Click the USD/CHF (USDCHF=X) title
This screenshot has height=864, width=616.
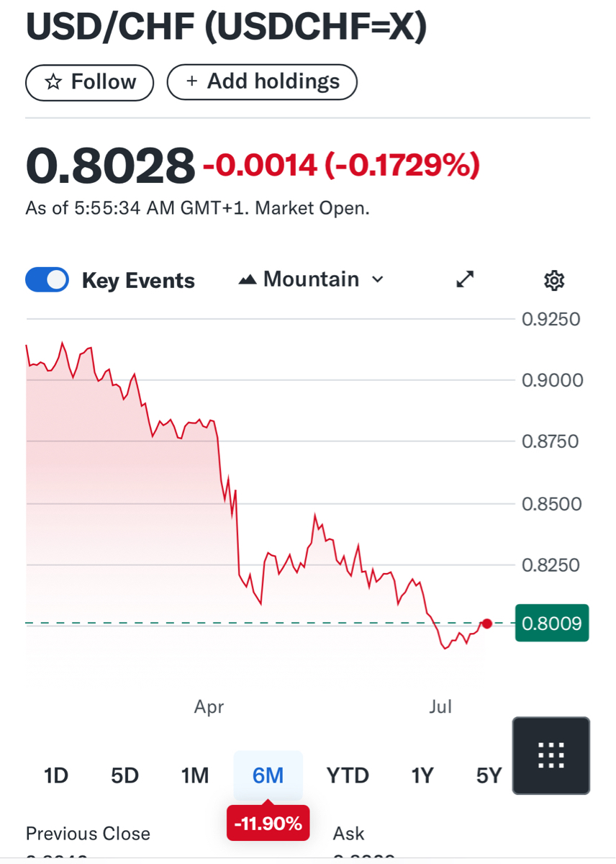pyautogui.click(x=226, y=27)
